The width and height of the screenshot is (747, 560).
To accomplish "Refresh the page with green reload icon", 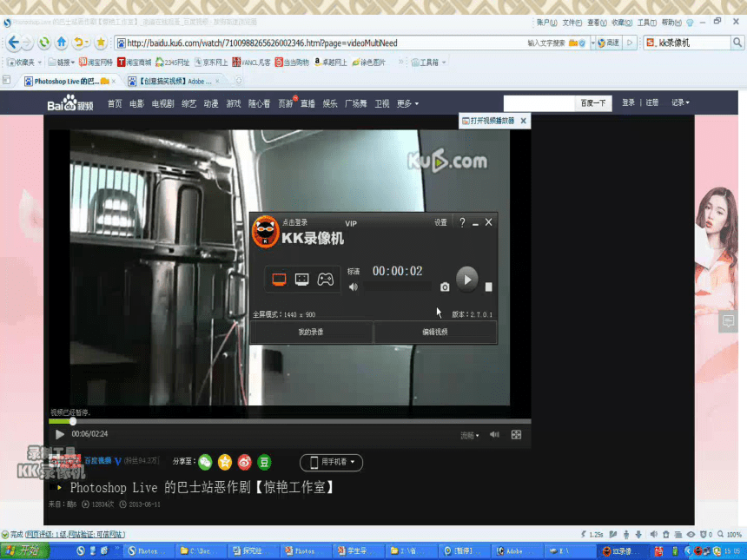I will pyautogui.click(x=44, y=43).
